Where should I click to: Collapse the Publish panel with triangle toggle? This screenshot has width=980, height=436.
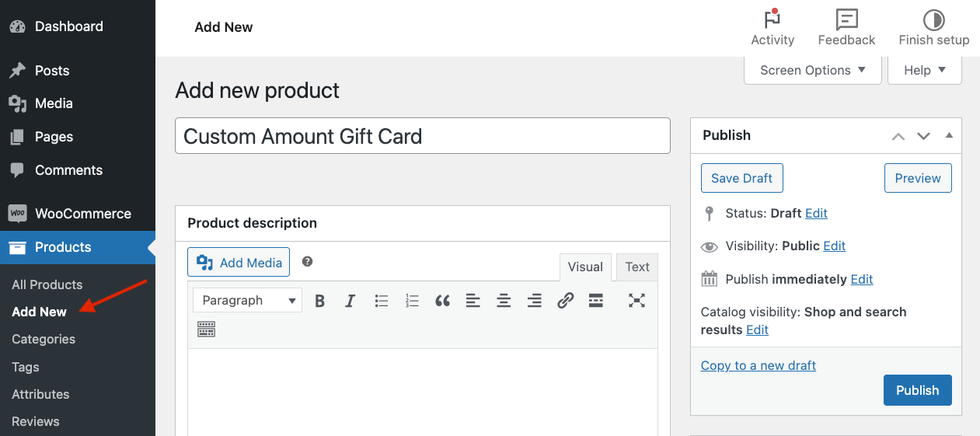point(949,135)
